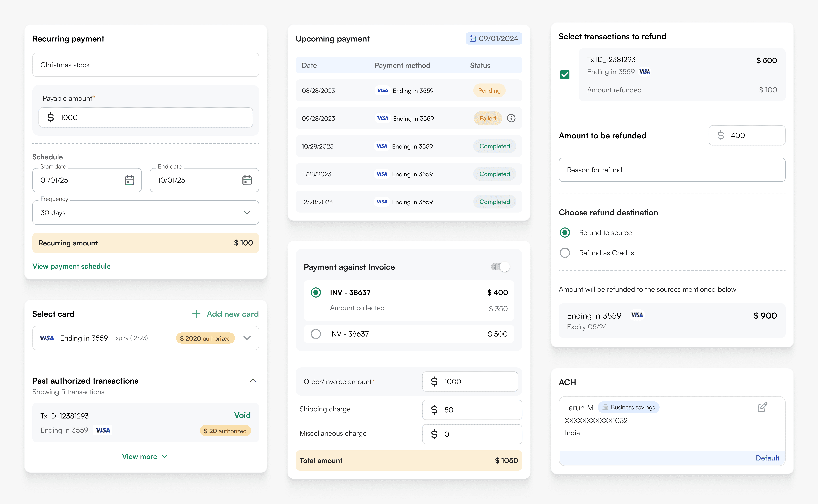Select the INV - 38637 $ 500 invoice
Viewport: 818px width, 504px height.
315,334
